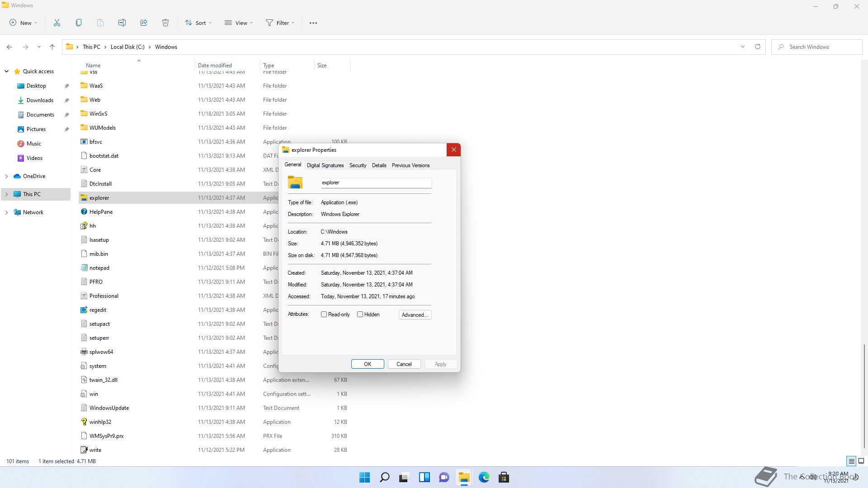The height and width of the screenshot is (488, 868).
Task: Go forward with the right arrow
Action: pos(25,47)
